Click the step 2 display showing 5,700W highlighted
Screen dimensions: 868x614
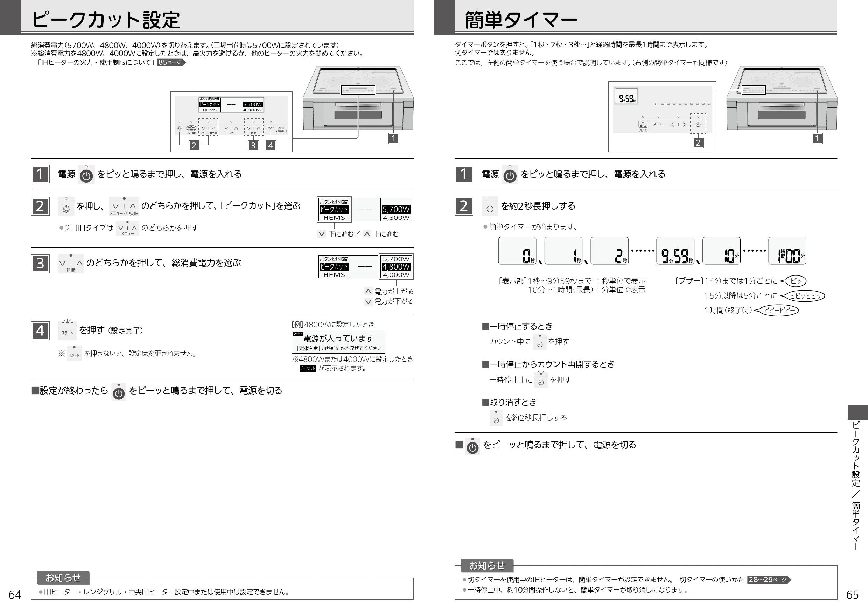364,209
